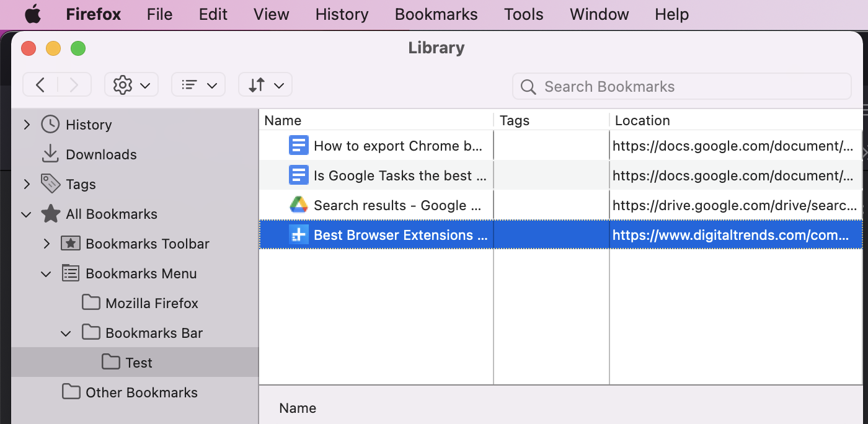The image size is (868, 424).
Task: Click location cell of 'Is Google Tasks' row
Action: (x=736, y=175)
